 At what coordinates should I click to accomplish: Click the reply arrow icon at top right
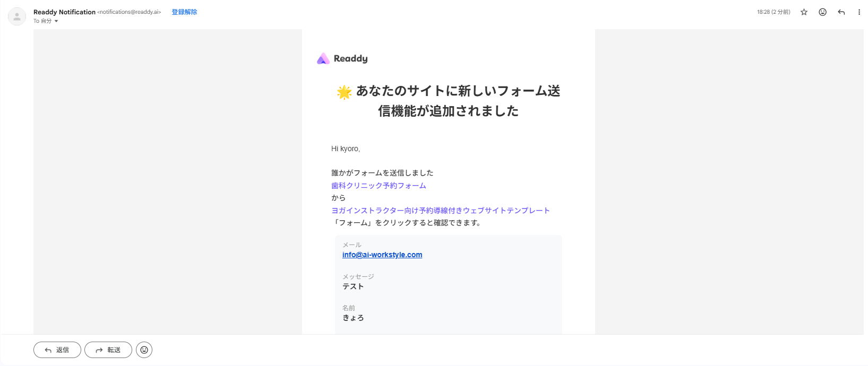pos(841,12)
